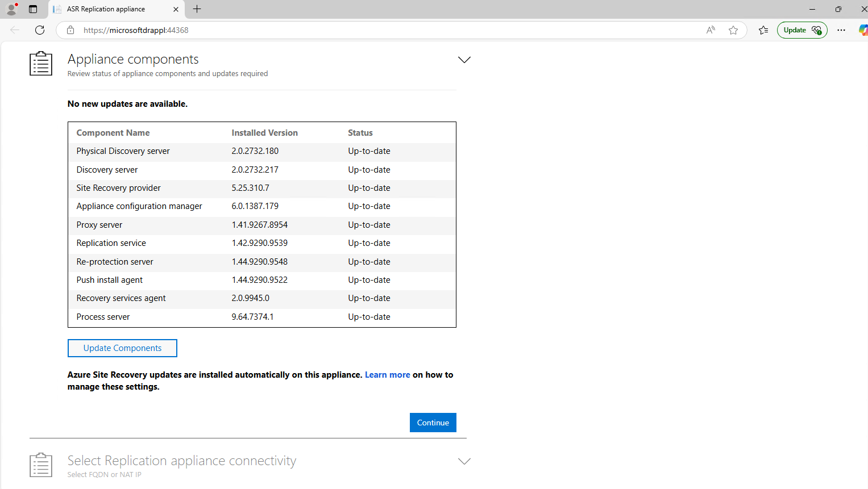This screenshot has height=489, width=868.
Task: Open the tab actions menu icon
Action: pos(33,9)
